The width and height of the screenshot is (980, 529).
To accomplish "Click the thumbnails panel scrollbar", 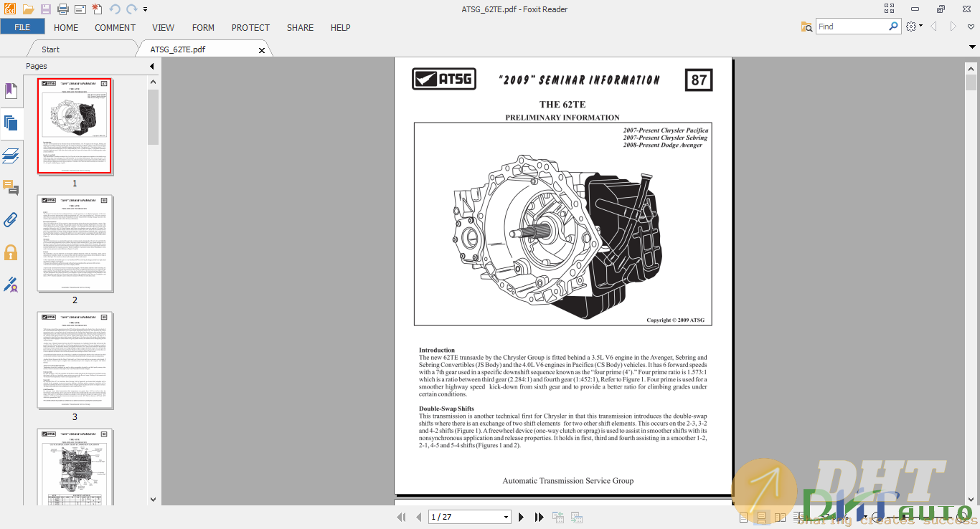I will [153, 118].
